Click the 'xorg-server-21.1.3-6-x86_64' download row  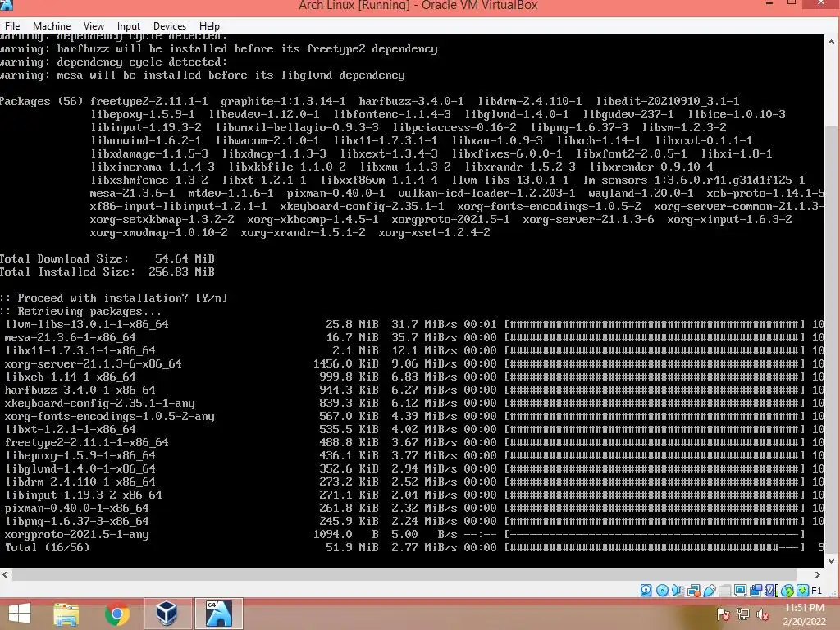[412, 363]
